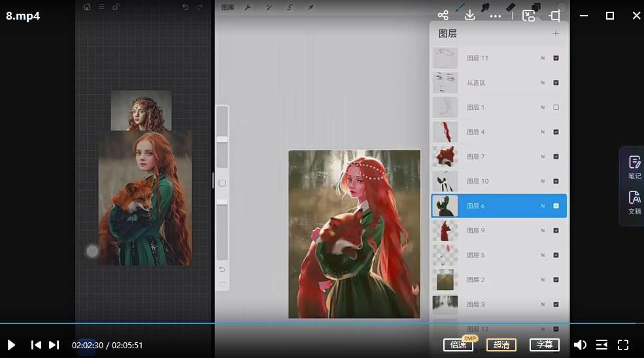
Task: Open the 笔记 notes side panel
Action: click(634, 167)
